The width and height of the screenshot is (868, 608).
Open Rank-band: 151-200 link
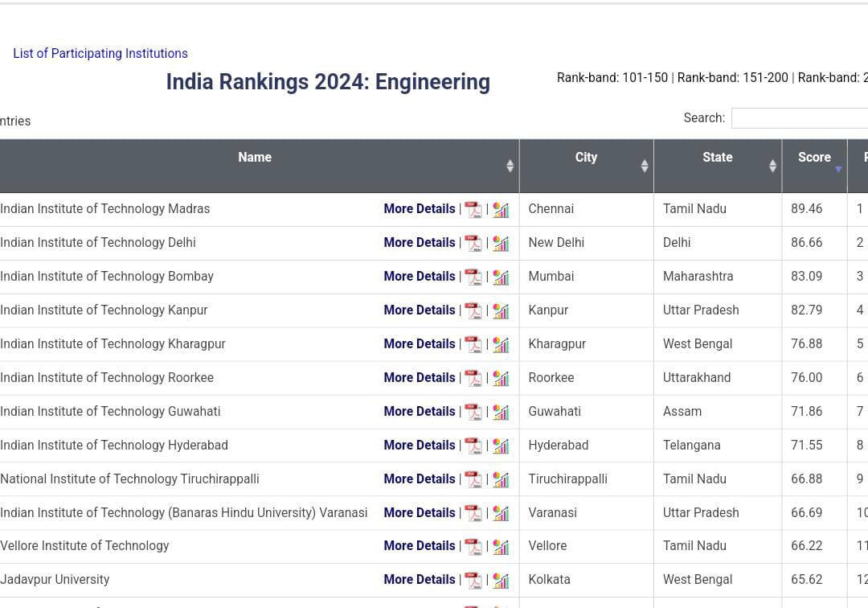click(x=732, y=77)
